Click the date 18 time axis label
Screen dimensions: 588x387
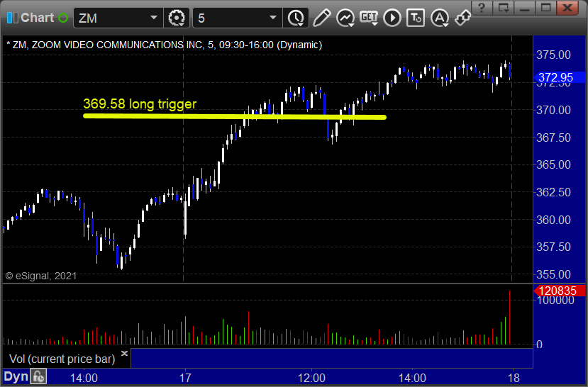(514, 378)
